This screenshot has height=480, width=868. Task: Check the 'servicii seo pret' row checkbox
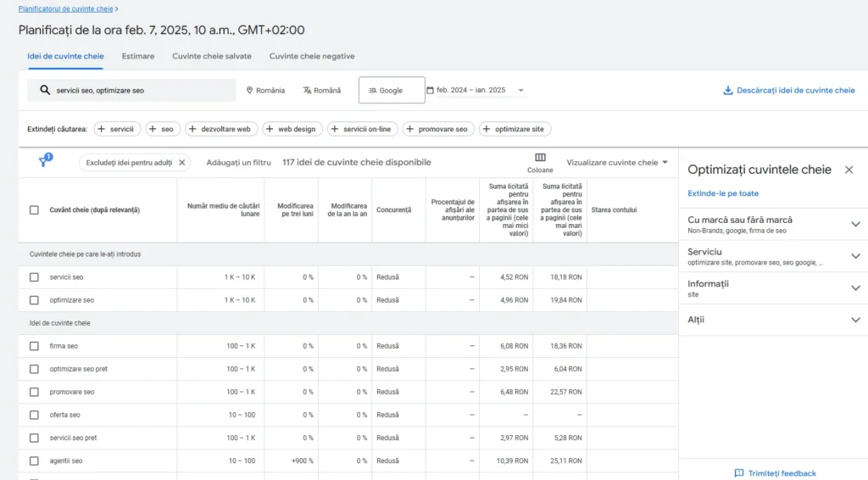point(34,438)
